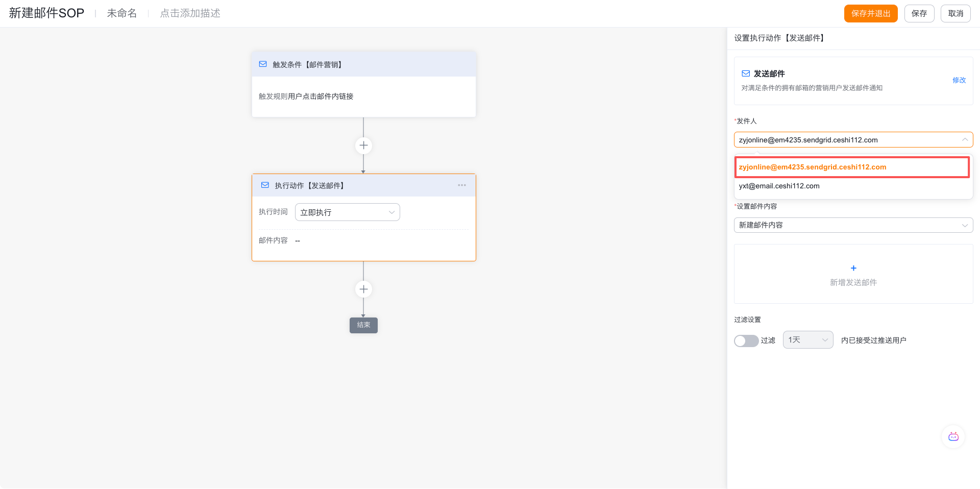This screenshot has height=489, width=980.
Task: Open the assistant robot floating icon
Action: tap(953, 436)
